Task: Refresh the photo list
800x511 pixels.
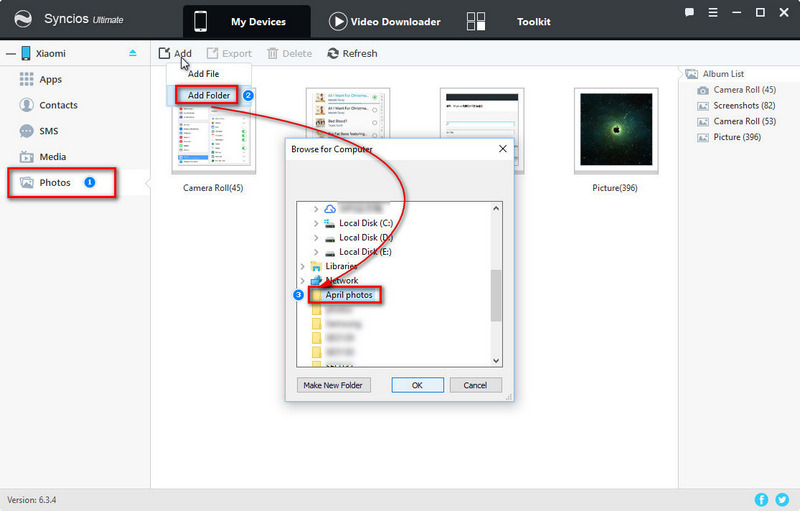Action: [352, 54]
